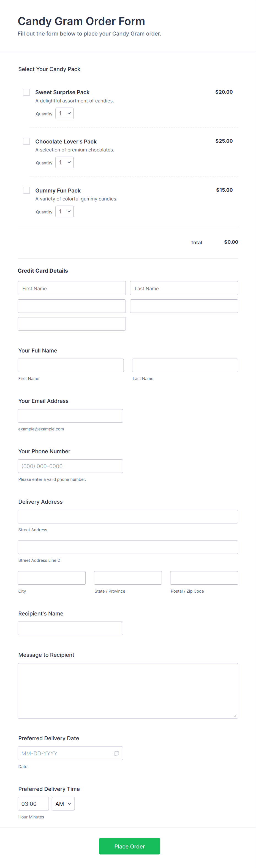256x868 pixels.
Task: Open Sweet Surprise Pack quantity dropdown
Action: 64,113
